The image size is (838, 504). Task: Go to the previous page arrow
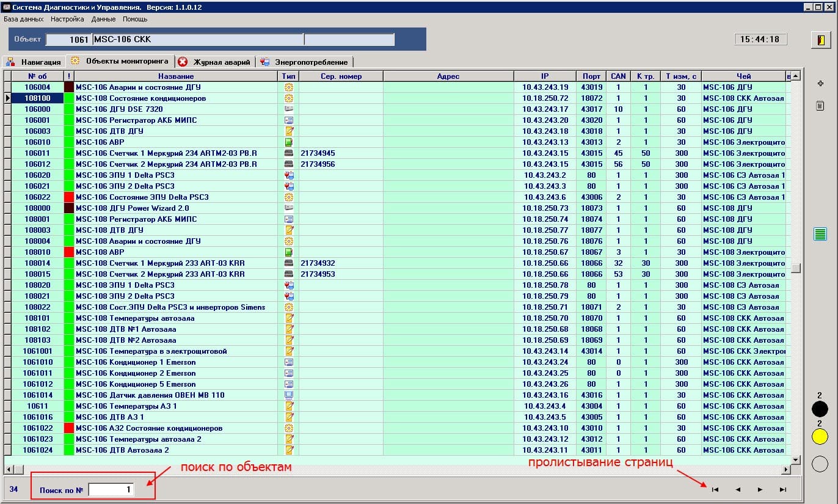point(738,489)
